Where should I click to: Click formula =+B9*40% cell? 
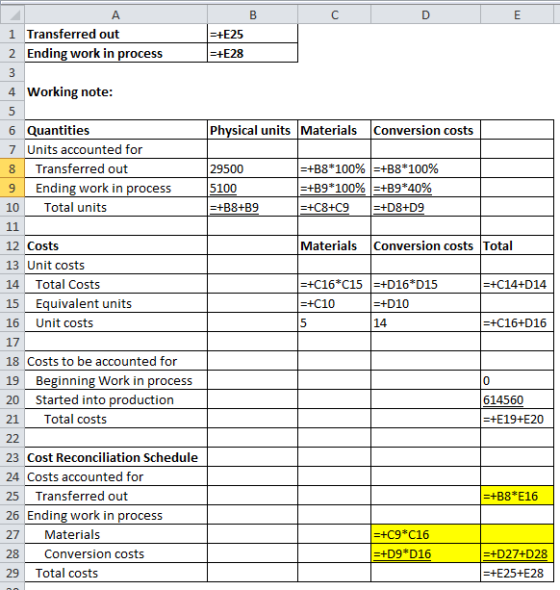click(x=425, y=188)
